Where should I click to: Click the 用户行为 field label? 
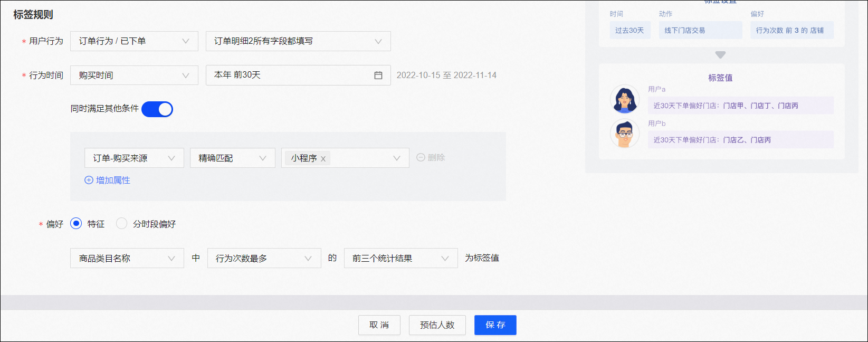coord(46,41)
